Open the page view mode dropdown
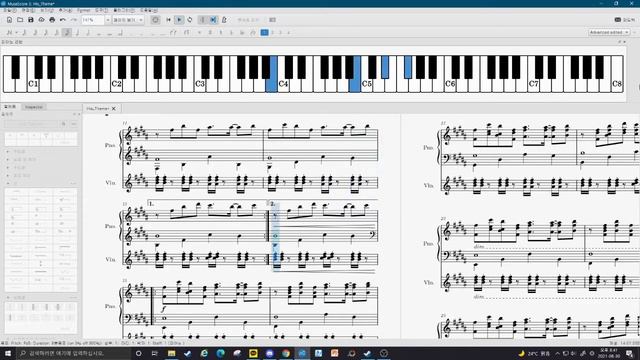This screenshot has height=360, width=640. pos(128,20)
